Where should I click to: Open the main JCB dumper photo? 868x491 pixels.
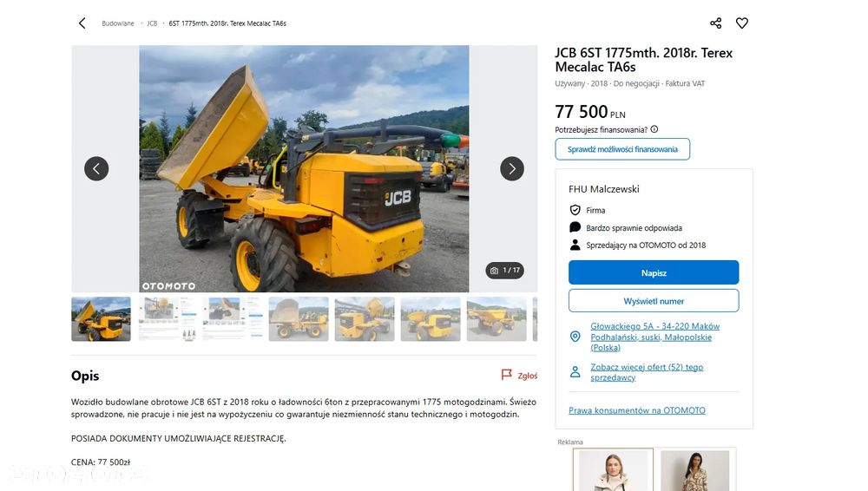(304, 169)
